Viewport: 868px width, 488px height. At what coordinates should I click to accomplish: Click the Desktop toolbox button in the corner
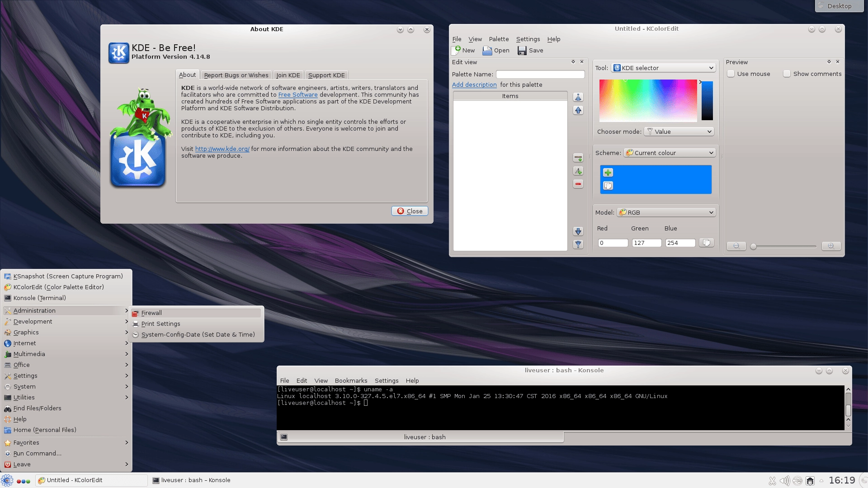tap(839, 6)
